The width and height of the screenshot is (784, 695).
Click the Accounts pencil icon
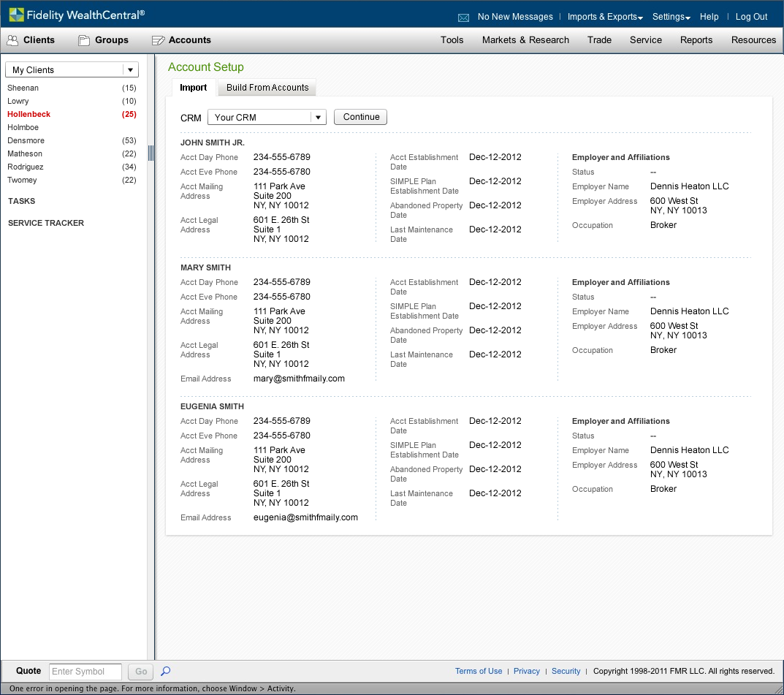pos(158,40)
